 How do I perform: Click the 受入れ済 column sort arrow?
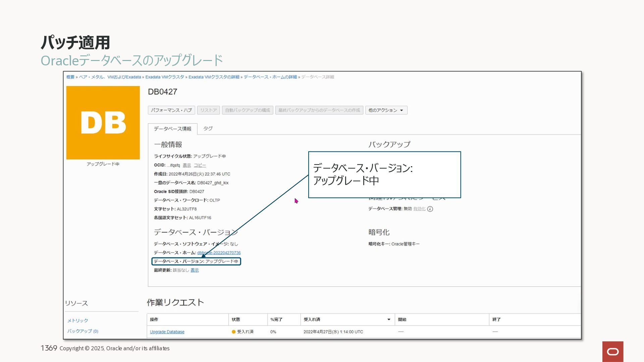[x=389, y=319]
